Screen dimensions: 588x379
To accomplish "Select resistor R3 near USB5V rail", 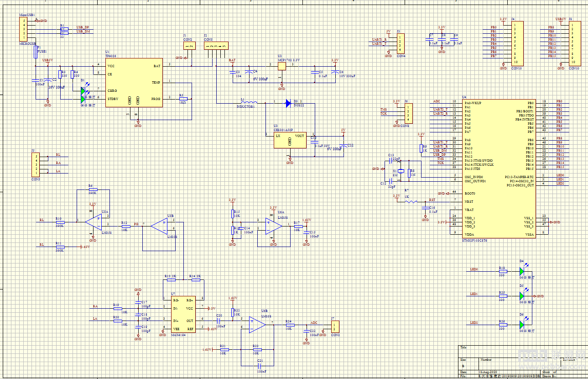I will pos(60,74).
